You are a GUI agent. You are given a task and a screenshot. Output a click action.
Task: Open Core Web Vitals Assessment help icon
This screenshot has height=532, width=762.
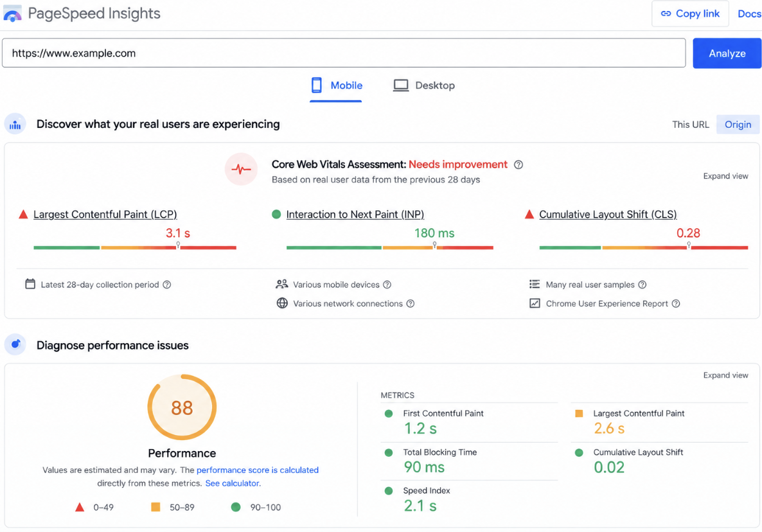518,164
